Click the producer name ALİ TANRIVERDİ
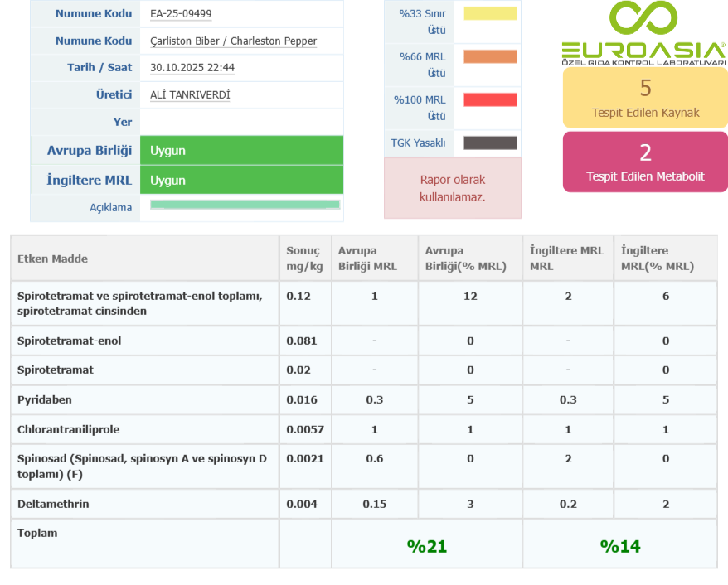This screenshot has height=585, width=728. pos(190,95)
